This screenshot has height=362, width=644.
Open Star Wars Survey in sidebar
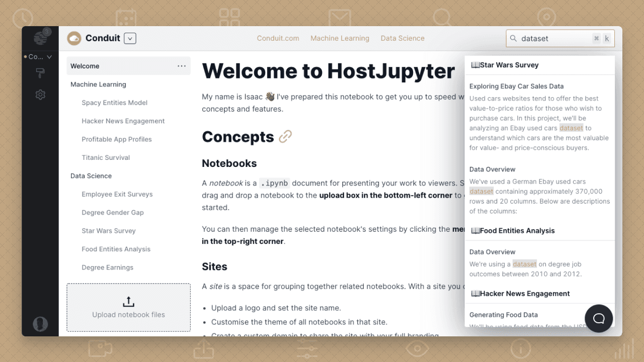pyautogui.click(x=109, y=231)
